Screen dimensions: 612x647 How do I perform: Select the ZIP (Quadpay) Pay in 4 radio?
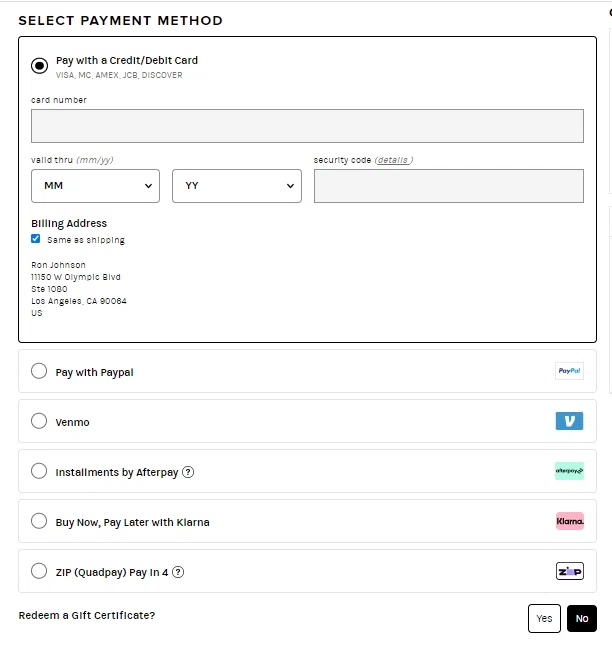pos(39,571)
